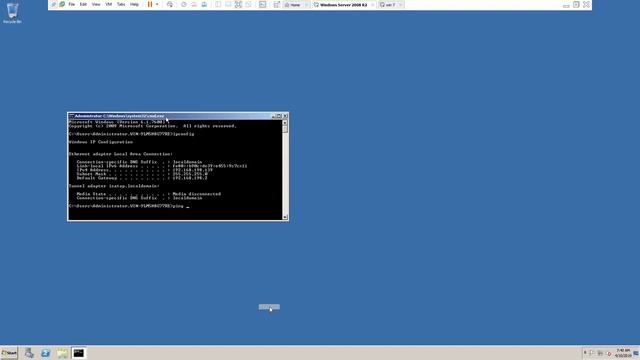Open Server Manager from the taskbar
This screenshot has width=640, height=360.
coord(29,353)
